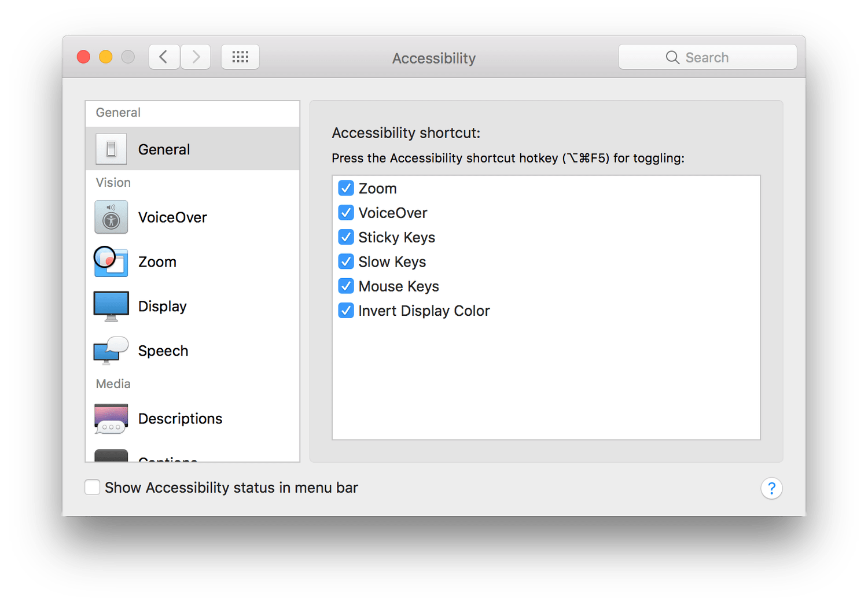This screenshot has height=605, width=868.
Task: Show all preferences with the grid icon
Action: tap(240, 57)
